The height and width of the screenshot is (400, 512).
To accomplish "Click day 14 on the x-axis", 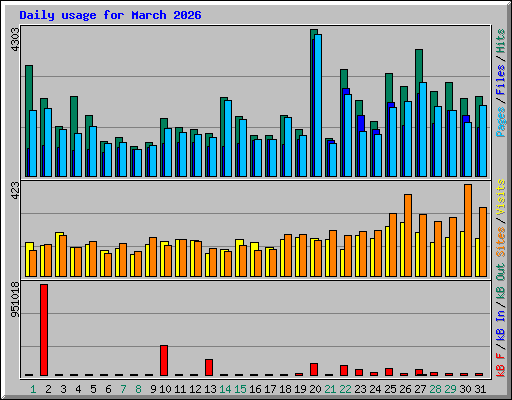I will tap(225, 389).
